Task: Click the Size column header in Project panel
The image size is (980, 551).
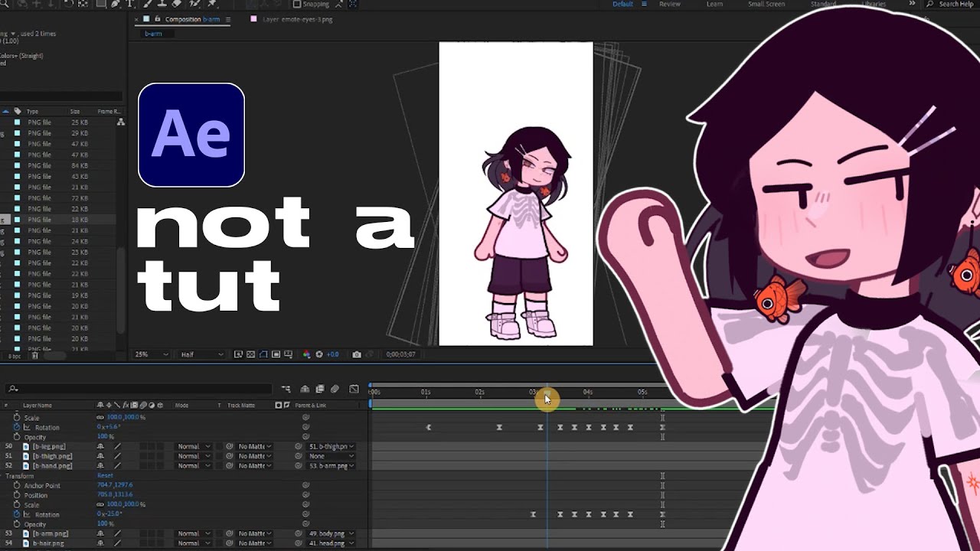Action: point(75,111)
